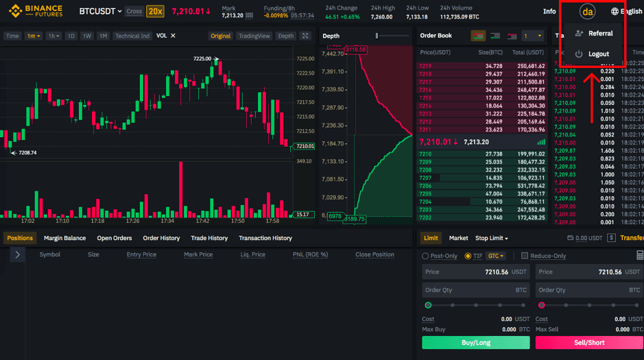Screen dimensions: 644x360
Task: Select the Time chart interval
Action: pyautogui.click(x=12, y=36)
